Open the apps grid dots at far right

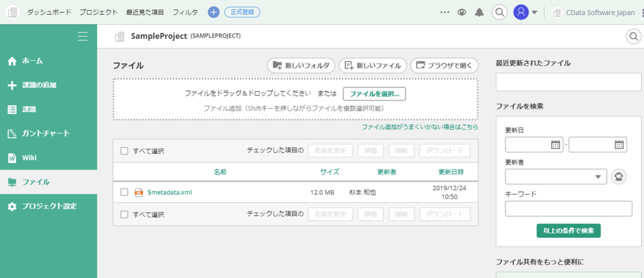coord(642,12)
